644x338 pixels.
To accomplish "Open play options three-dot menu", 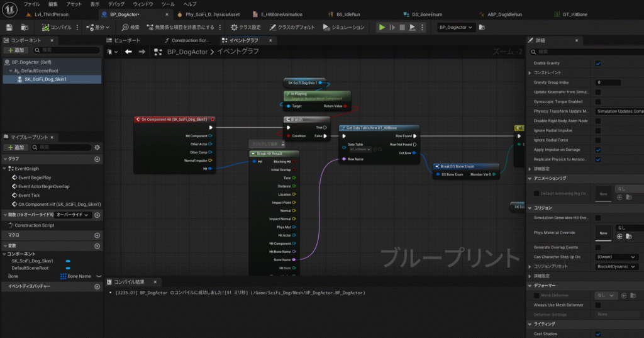I will click(422, 28).
